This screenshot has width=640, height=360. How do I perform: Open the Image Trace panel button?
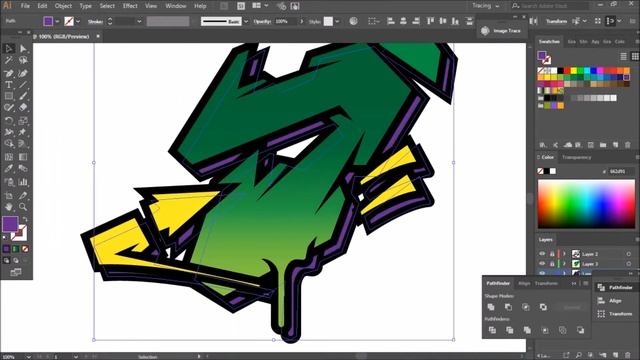tap(502, 31)
